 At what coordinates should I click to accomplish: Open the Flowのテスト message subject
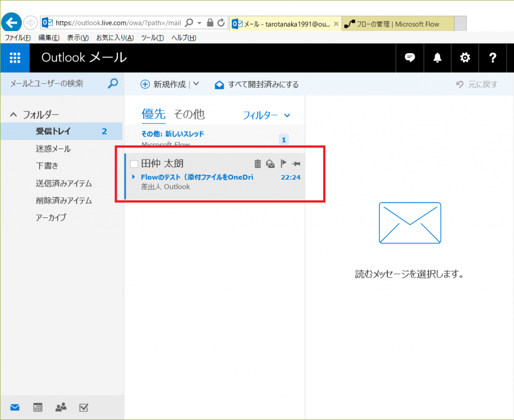(197, 177)
